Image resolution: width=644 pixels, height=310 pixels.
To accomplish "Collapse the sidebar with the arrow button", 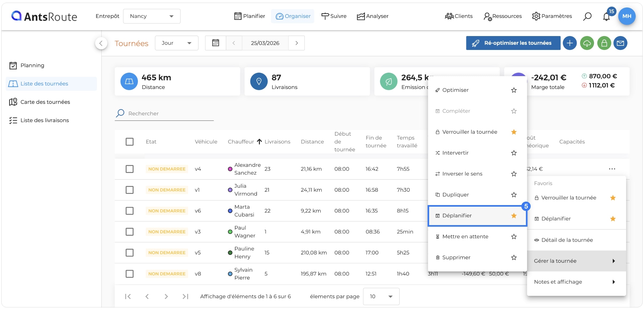I will [x=101, y=43].
